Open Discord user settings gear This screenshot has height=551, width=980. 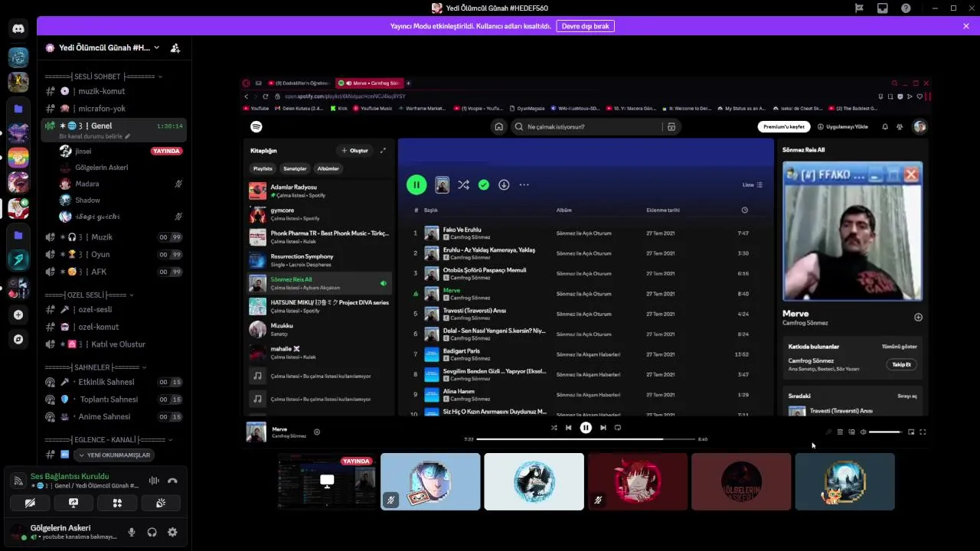[172, 532]
